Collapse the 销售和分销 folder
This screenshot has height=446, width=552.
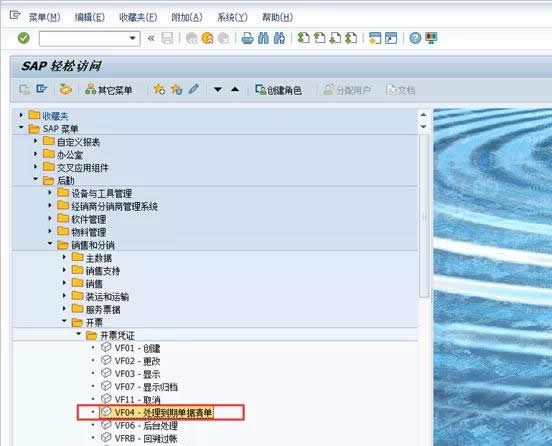coord(50,244)
